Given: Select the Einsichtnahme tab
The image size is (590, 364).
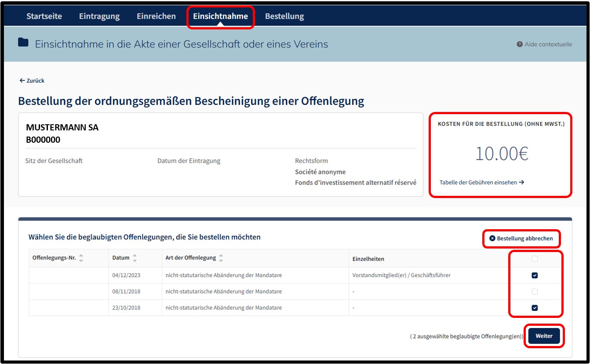Looking at the screenshot, I should [220, 16].
